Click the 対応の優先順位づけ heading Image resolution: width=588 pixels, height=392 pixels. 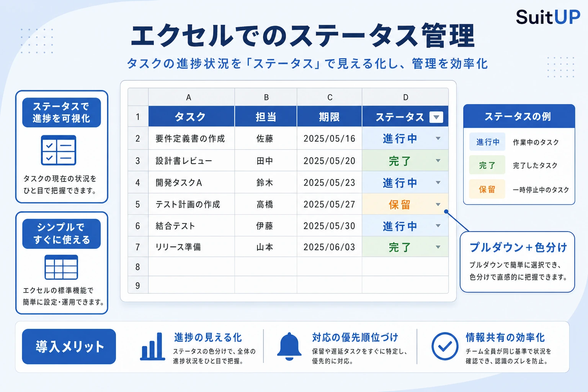[x=355, y=337]
